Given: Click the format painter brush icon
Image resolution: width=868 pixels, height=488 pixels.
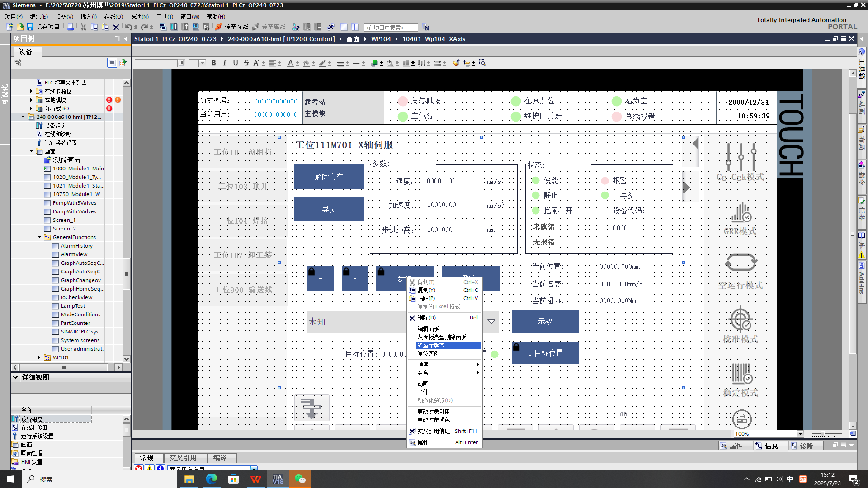Looking at the screenshot, I should coord(456,63).
